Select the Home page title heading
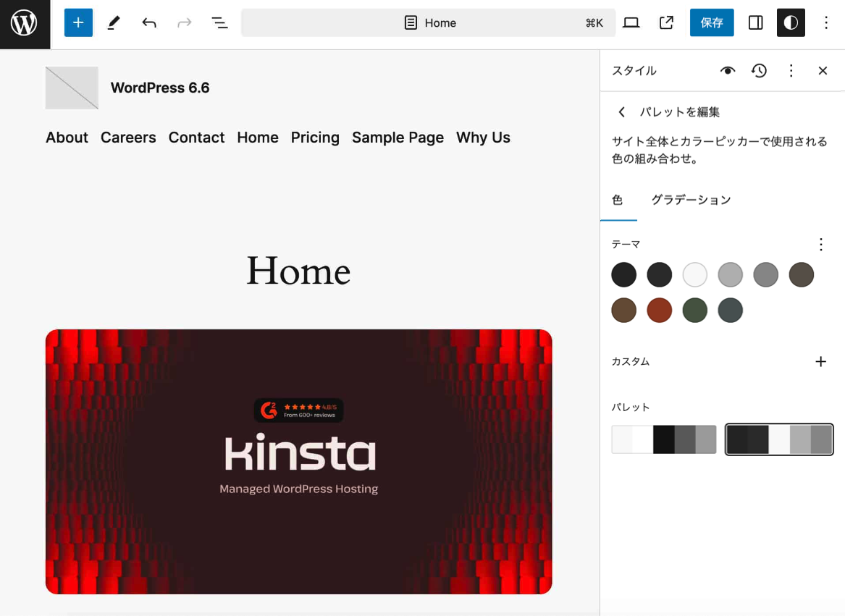 (298, 271)
